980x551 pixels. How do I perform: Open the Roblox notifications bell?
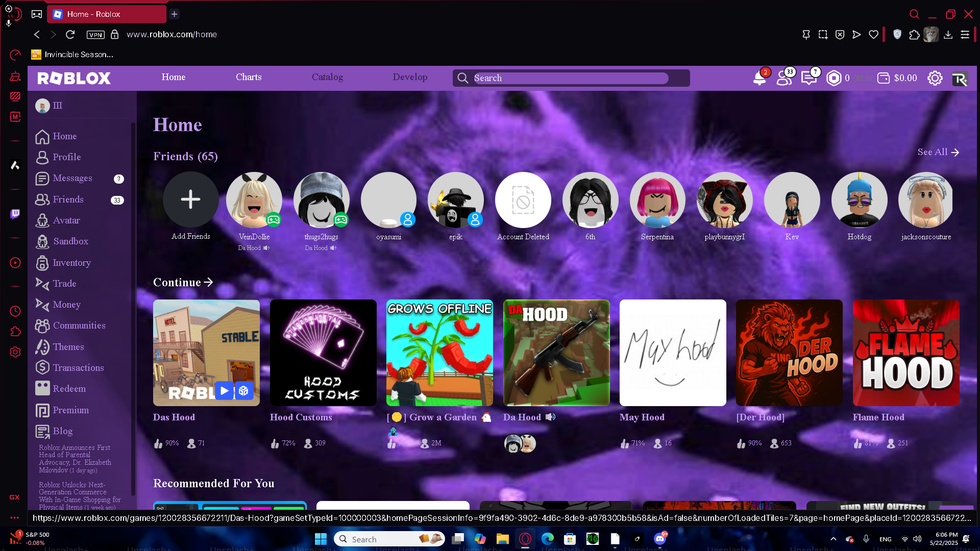[x=759, y=78]
